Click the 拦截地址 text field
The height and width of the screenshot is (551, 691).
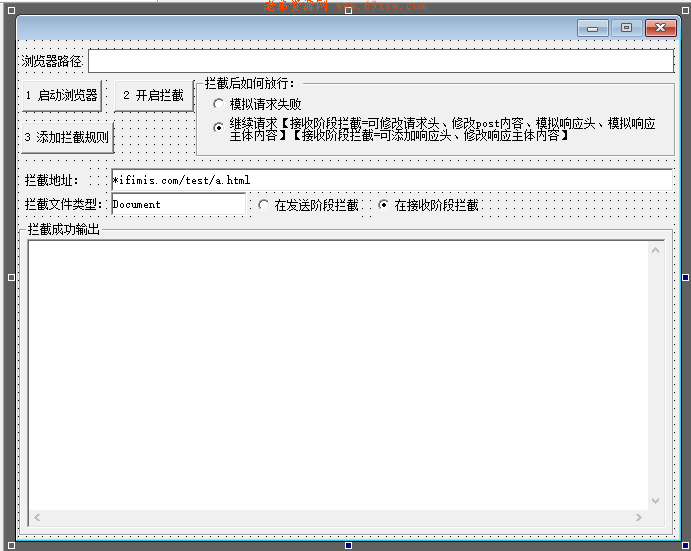click(392, 180)
